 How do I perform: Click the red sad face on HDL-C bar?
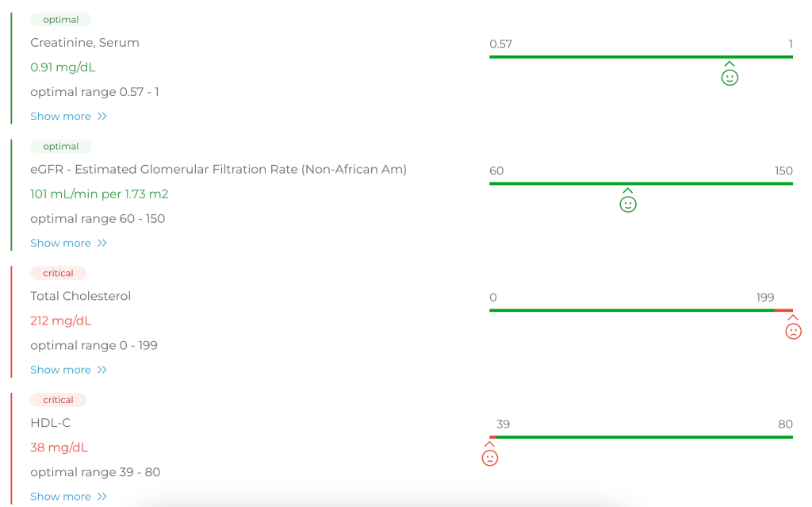pyautogui.click(x=490, y=458)
